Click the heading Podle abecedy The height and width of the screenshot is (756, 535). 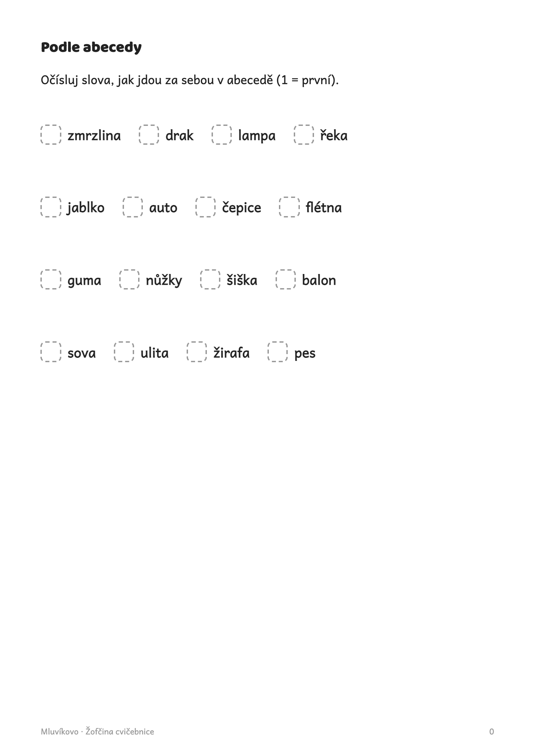click(91, 47)
